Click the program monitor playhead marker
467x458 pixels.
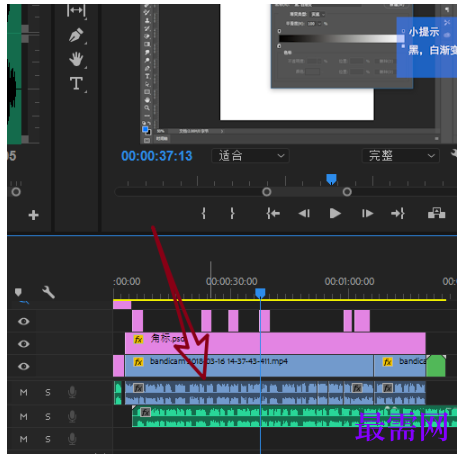pos(331,179)
